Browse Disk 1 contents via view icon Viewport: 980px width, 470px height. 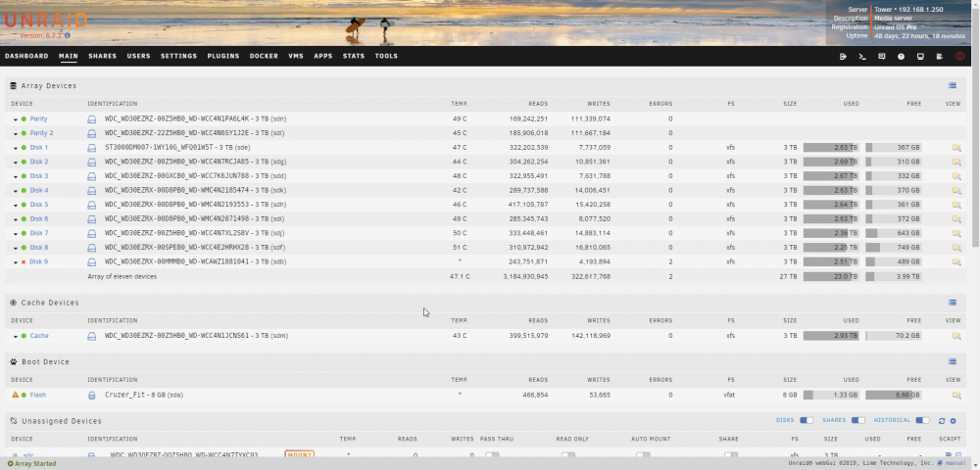pyautogui.click(x=956, y=148)
